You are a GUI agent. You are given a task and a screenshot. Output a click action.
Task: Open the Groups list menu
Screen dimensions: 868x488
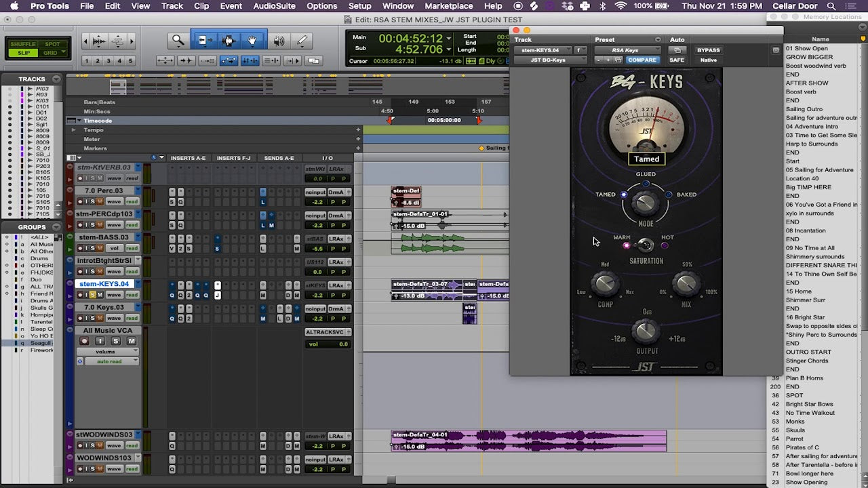tap(56, 227)
